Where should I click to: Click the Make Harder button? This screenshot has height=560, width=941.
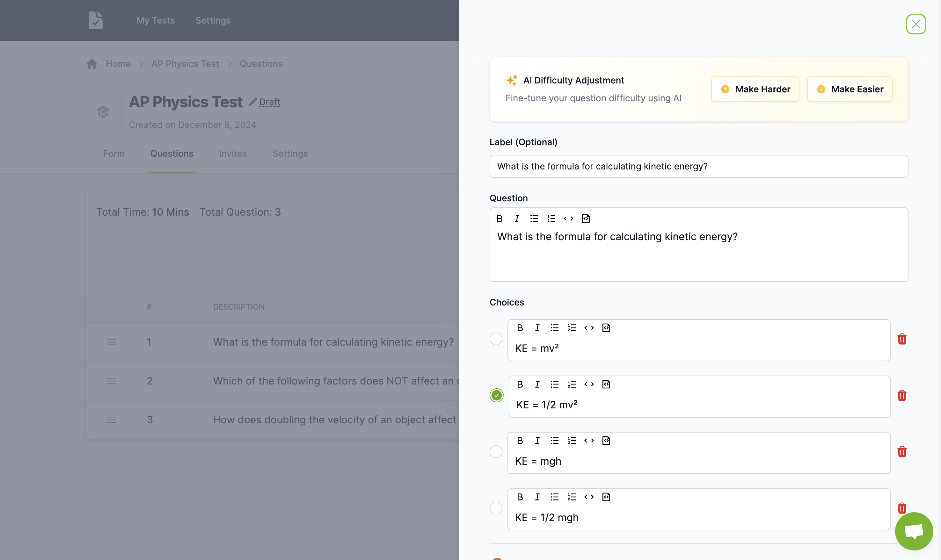tap(755, 89)
